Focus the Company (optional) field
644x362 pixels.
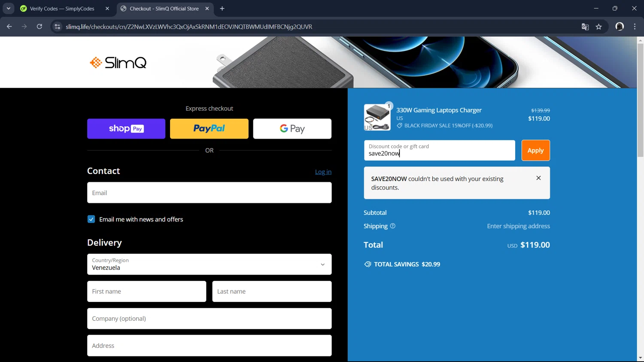pyautogui.click(x=209, y=319)
